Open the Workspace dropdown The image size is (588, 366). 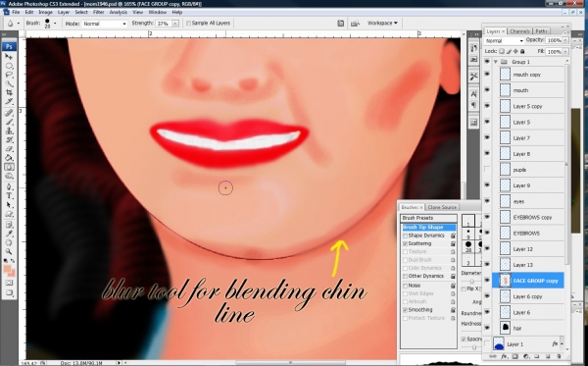[x=382, y=24]
